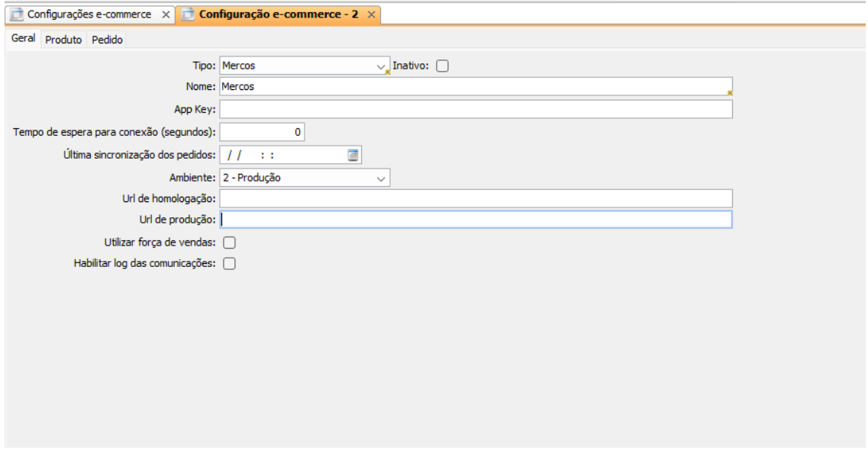
Task: Close the Configurações e-commerce tab
Action: (x=166, y=15)
